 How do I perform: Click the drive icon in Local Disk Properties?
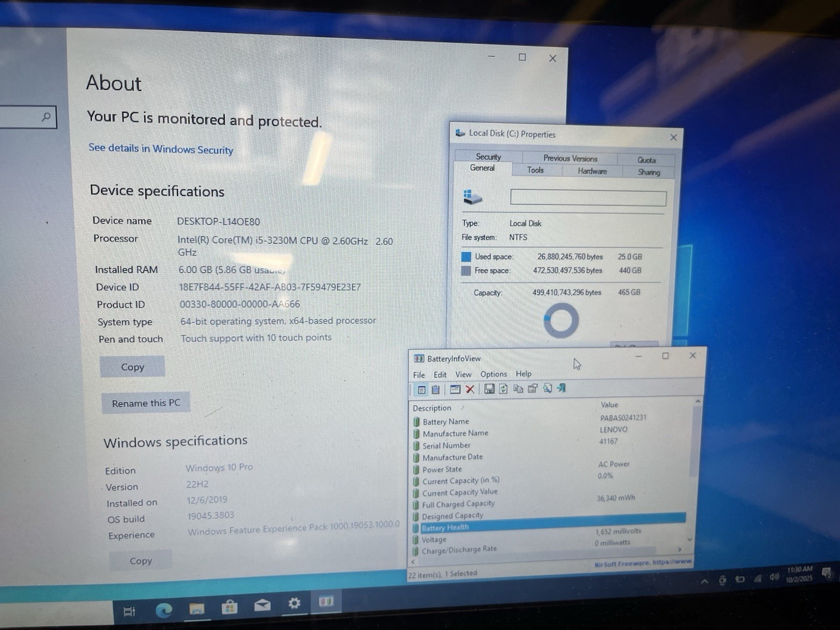472,197
